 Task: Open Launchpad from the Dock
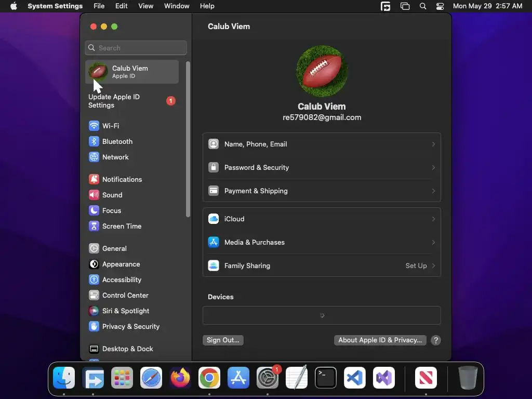(x=122, y=378)
